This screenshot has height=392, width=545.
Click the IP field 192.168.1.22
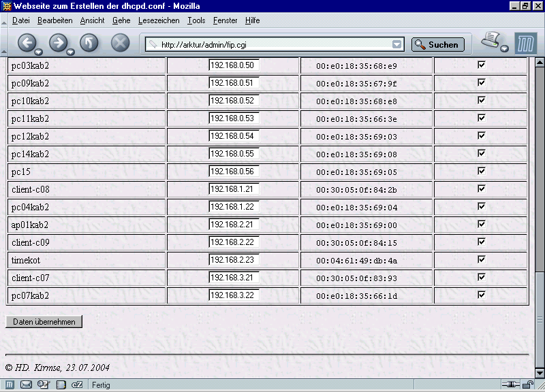click(x=234, y=207)
